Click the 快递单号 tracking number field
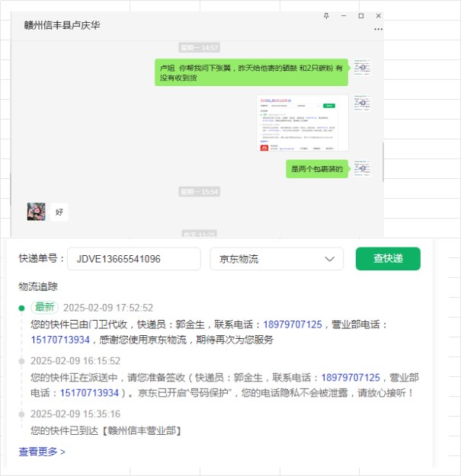The height and width of the screenshot is (476, 461). [134, 259]
